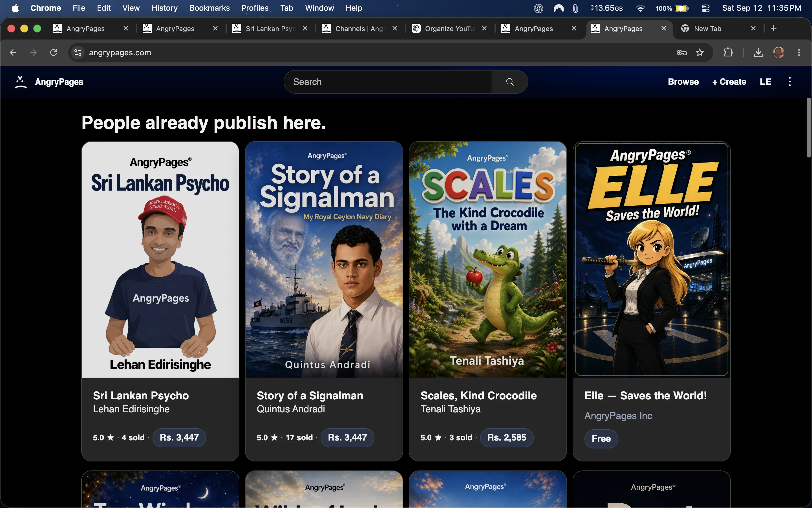Screen dimensions: 812x508
Task: View site information icon in address bar
Action: tap(78, 52)
